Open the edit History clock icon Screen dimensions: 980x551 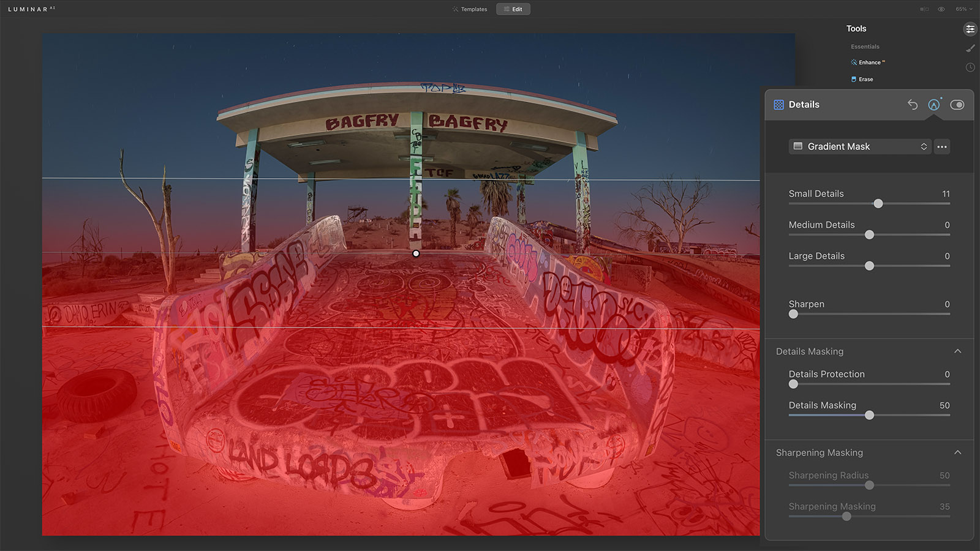pyautogui.click(x=970, y=67)
